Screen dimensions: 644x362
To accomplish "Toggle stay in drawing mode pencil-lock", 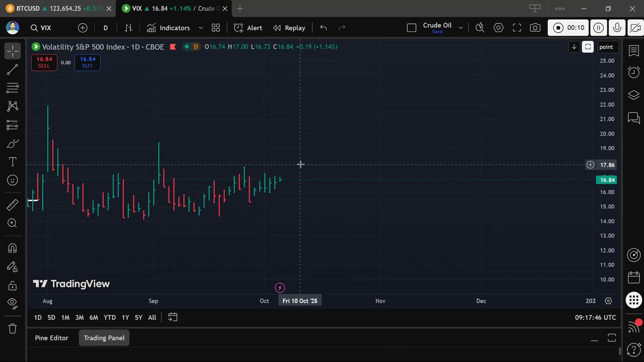I will (13, 267).
